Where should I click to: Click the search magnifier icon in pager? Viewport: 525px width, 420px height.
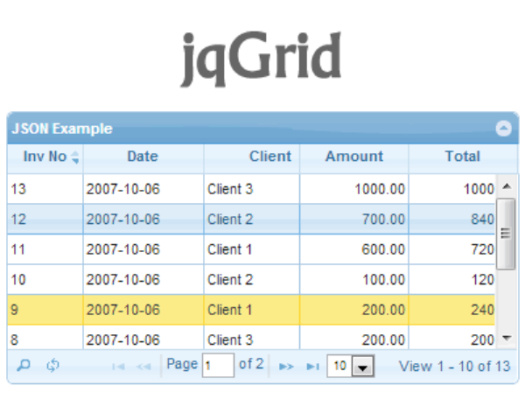24,366
